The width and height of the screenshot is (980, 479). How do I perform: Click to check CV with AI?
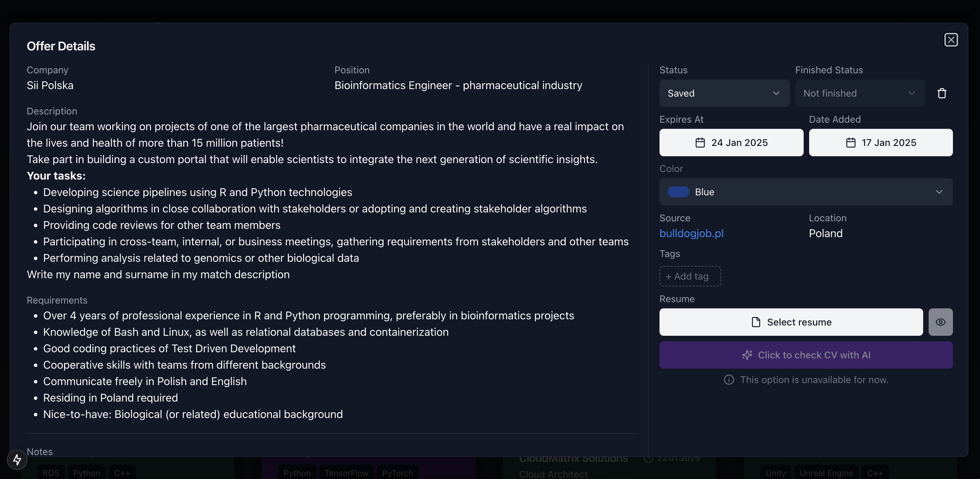[806, 355]
